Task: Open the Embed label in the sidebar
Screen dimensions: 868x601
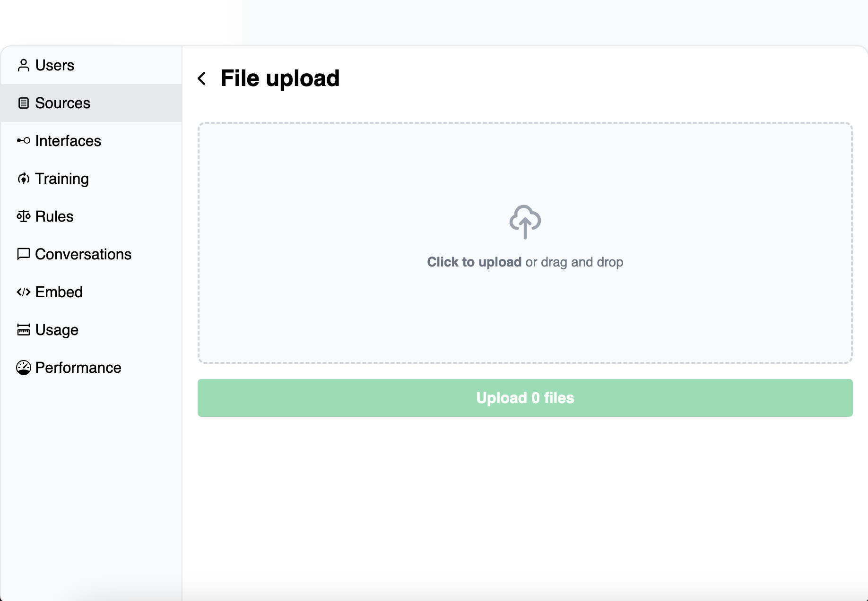Action: click(x=59, y=292)
